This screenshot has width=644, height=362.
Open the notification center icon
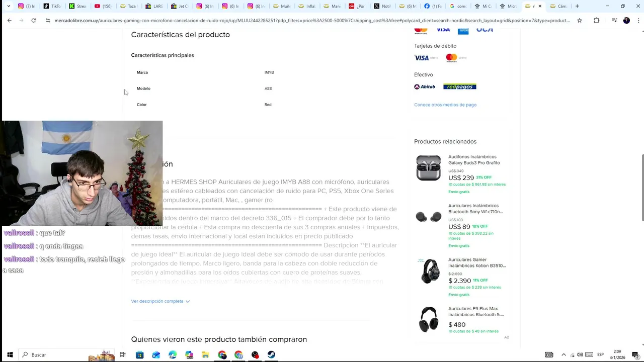click(x=635, y=354)
